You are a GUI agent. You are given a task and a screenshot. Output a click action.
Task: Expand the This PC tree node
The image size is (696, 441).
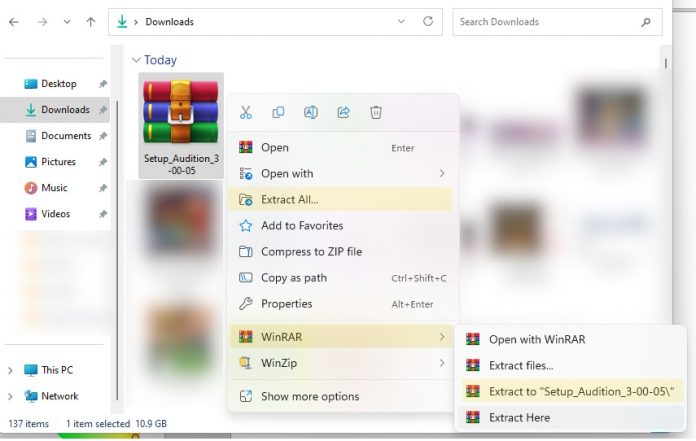(11, 370)
